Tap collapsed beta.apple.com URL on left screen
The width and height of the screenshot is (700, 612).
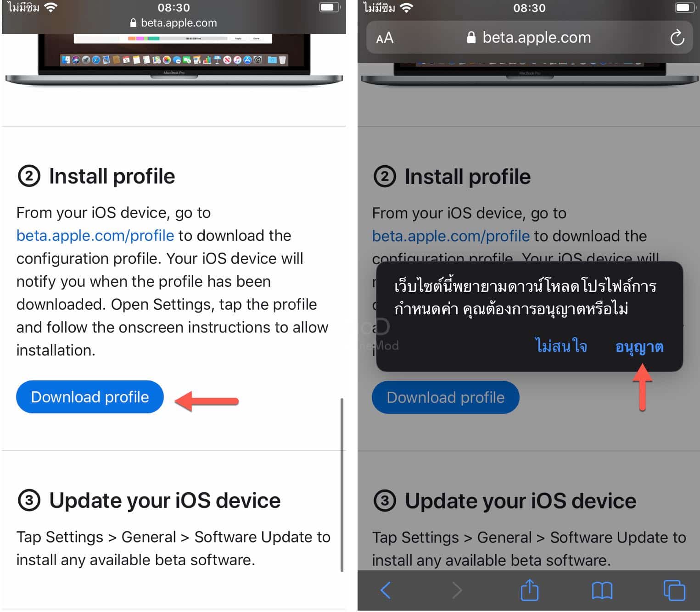coord(174,23)
